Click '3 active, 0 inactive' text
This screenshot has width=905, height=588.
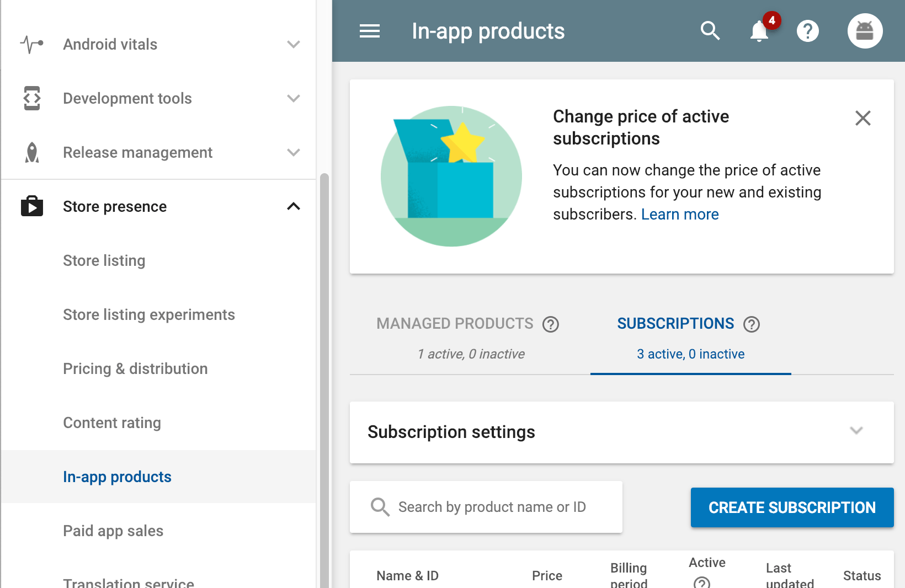pyautogui.click(x=691, y=354)
